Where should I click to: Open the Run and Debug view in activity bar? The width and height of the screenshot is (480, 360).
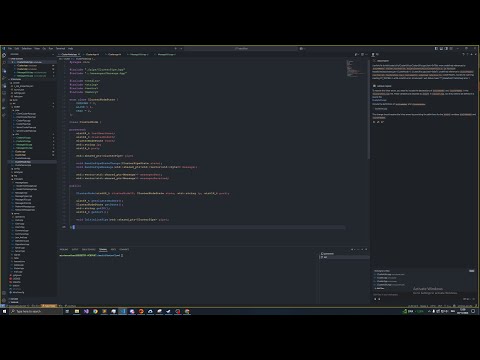click(4, 79)
